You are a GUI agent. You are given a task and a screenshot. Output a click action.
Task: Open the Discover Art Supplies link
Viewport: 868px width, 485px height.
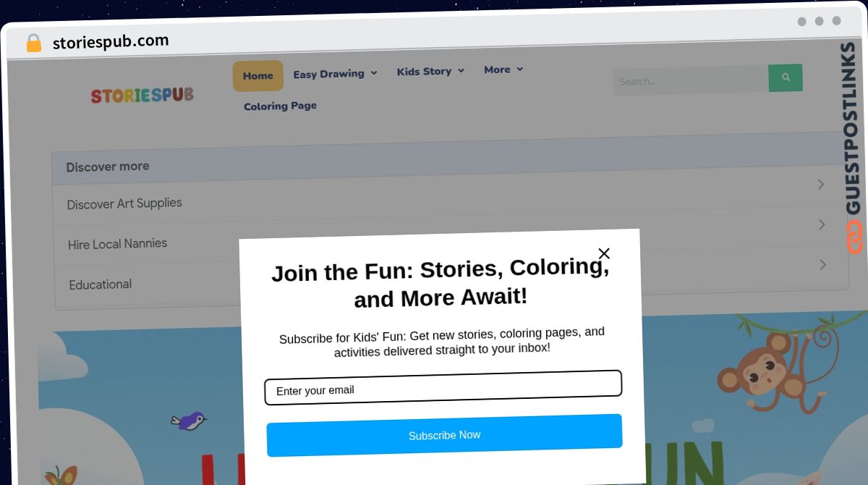click(124, 203)
